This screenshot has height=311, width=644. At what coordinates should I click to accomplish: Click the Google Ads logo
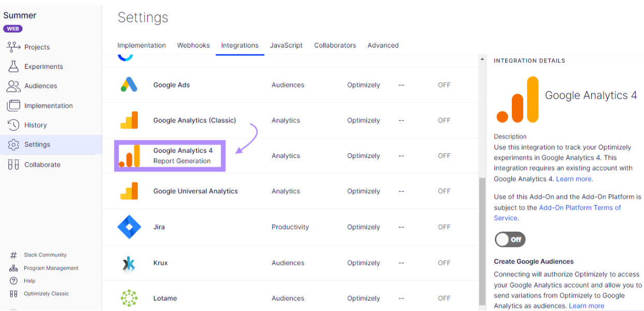point(129,84)
